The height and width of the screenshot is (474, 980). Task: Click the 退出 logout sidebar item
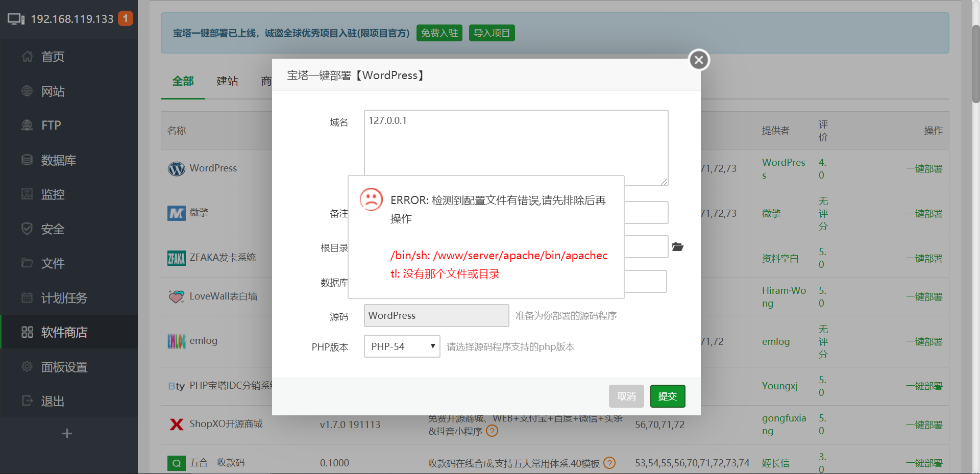pos(69,401)
